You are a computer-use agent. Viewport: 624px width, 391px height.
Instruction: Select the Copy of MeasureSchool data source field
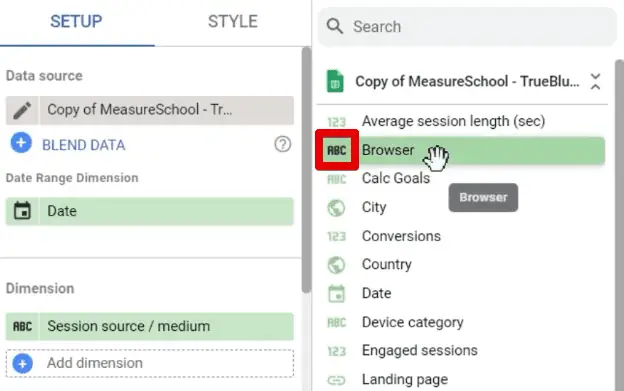coord(150,110)
